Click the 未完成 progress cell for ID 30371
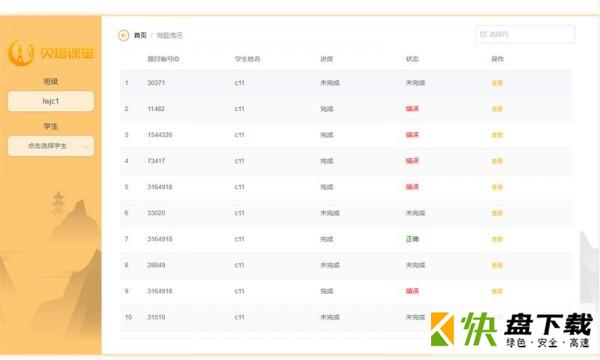The width and height of the screenshot is (600, 360). click(x=330, y=83)
